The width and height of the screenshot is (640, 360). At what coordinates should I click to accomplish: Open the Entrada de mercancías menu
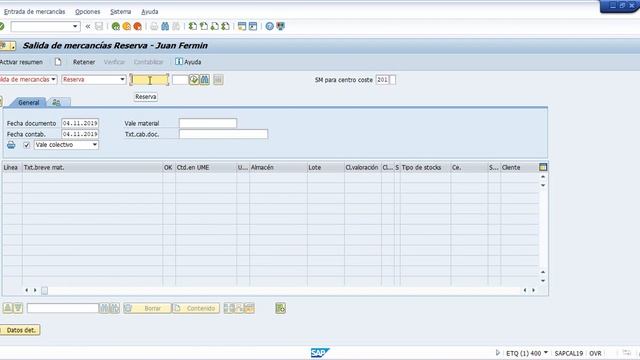(x=34, y=12)
